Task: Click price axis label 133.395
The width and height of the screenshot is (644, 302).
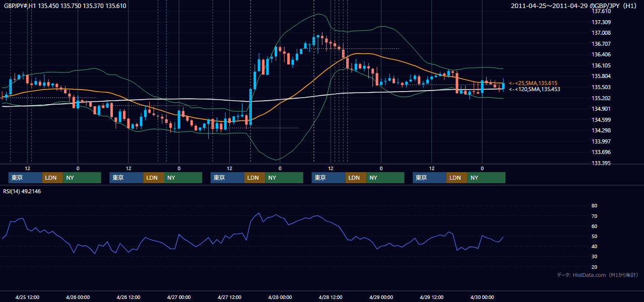Action: point(601,163)
